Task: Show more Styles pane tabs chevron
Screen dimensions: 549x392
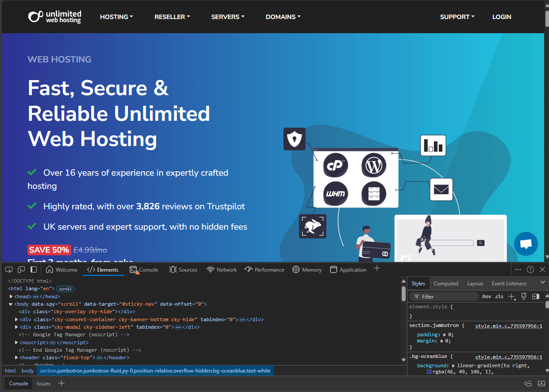Action: pos(543,282)
